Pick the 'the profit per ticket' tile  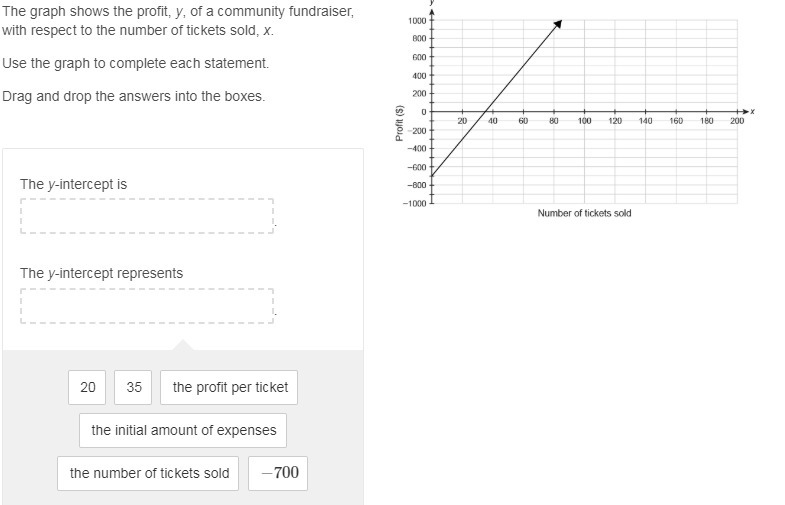pyautogui.click(x=229, y=387)
